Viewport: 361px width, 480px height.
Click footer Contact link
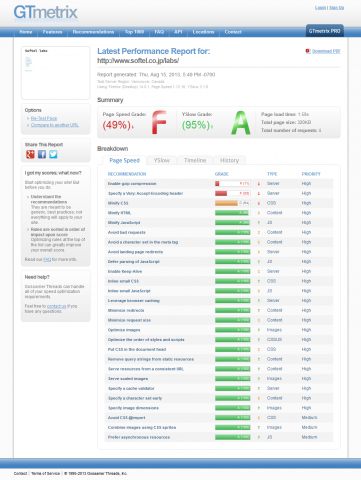pos(20,473)
